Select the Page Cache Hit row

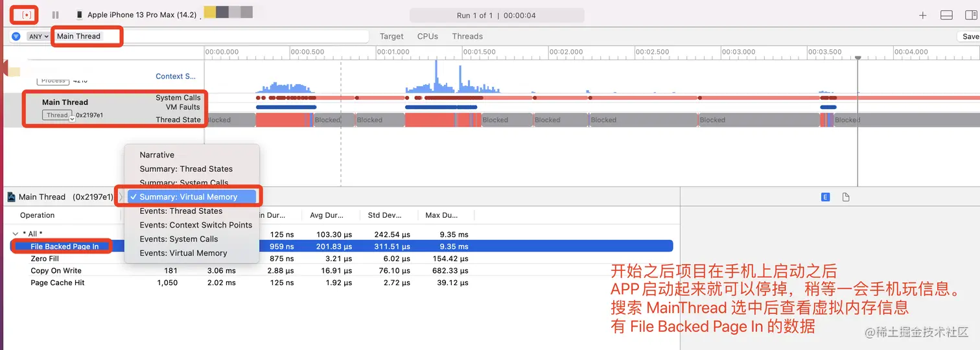tap(342, 283)
